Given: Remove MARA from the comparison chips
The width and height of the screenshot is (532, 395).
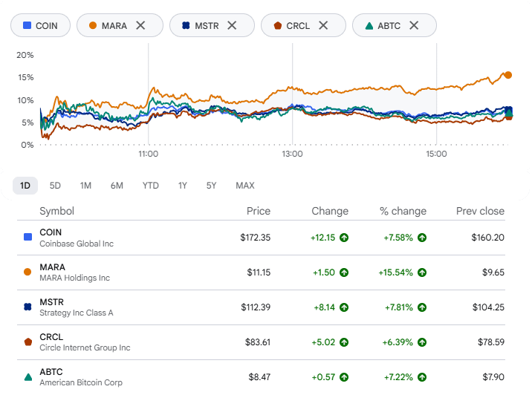Looking at the screenshot, I should [x=140, y=25].
